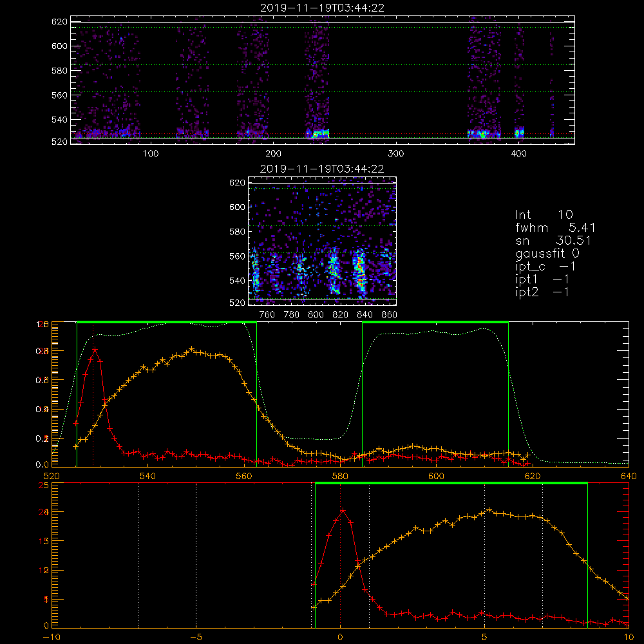Click x-axis label 800 of middle image
This screenshot has height=644, width=644.
coord(316,315)
